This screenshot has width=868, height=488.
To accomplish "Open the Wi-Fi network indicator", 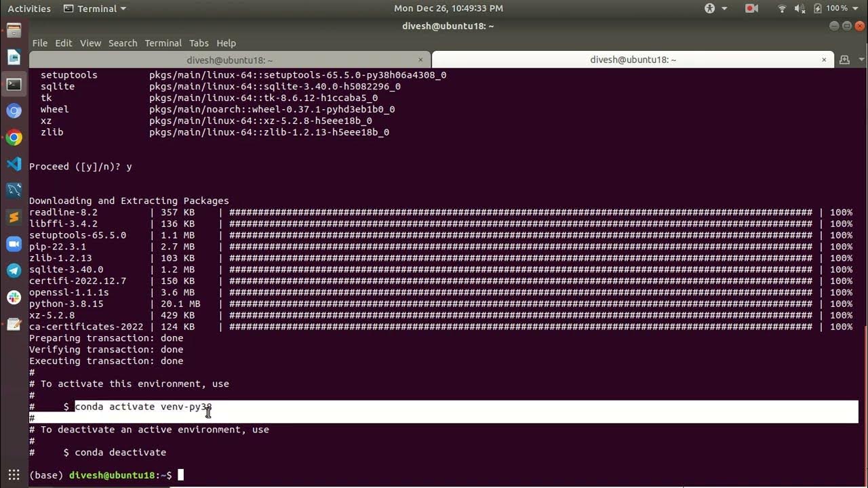I will 782,8.
